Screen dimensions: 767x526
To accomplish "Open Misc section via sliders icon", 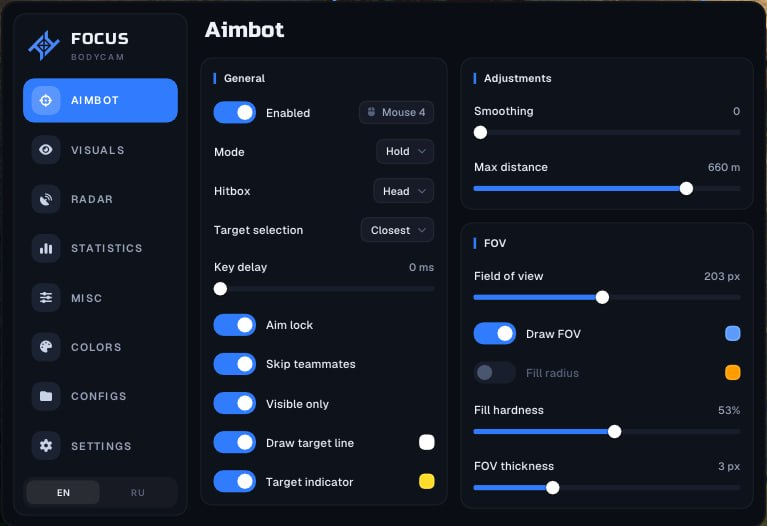I will (x=46, y=297).
